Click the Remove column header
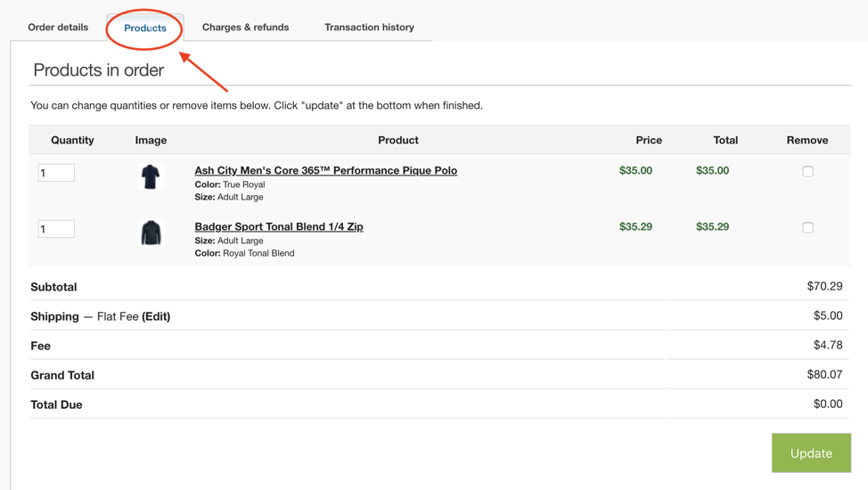The width and height of the screenshot is (868, 490). [x=807, y=140]
